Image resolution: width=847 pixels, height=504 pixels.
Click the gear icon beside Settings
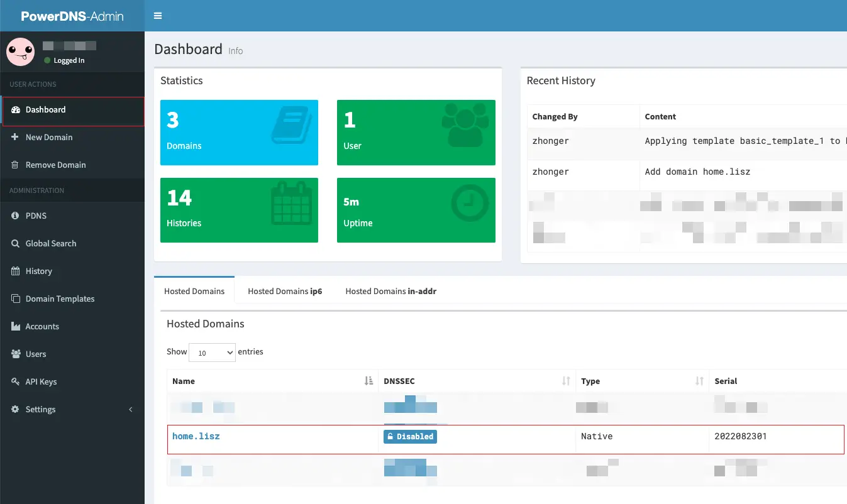point(16,409)
